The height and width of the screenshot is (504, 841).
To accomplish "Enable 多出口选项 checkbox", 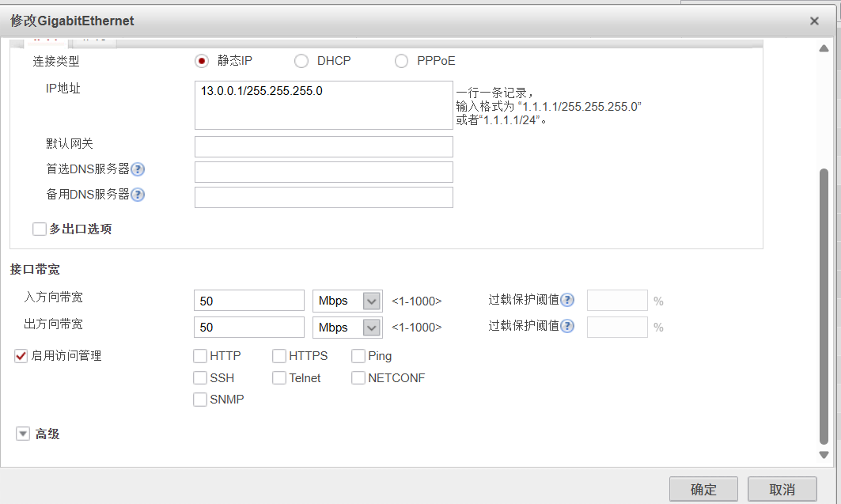I will click(39, 229).
